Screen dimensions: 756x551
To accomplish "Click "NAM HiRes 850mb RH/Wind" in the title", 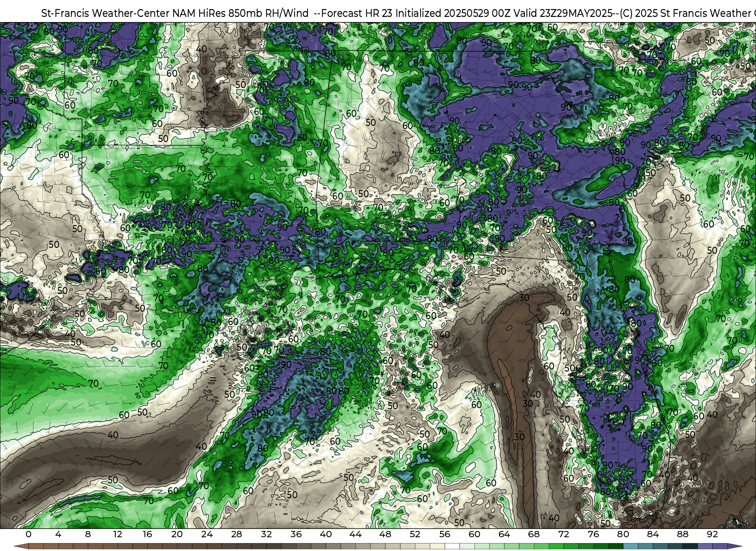I will click(241, 13).
